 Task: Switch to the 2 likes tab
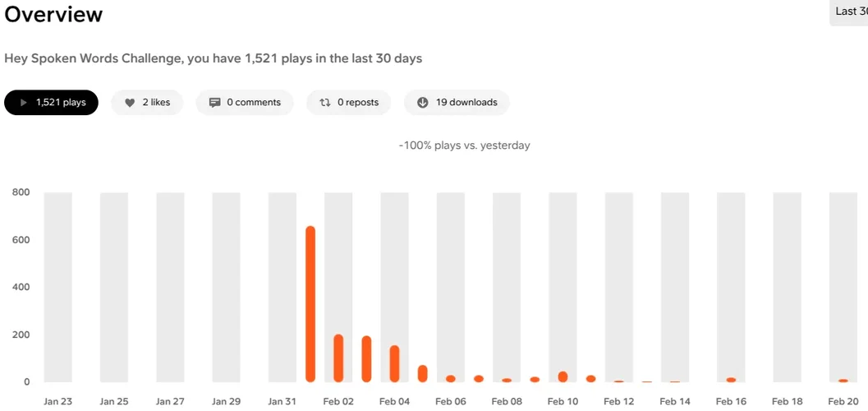click(x=148, y=103)
